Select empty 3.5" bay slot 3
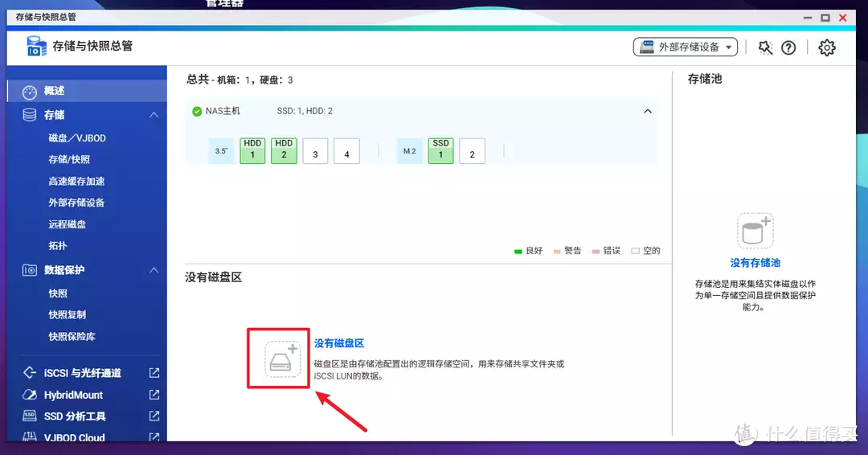868x455 pixels. click(316, 151)
